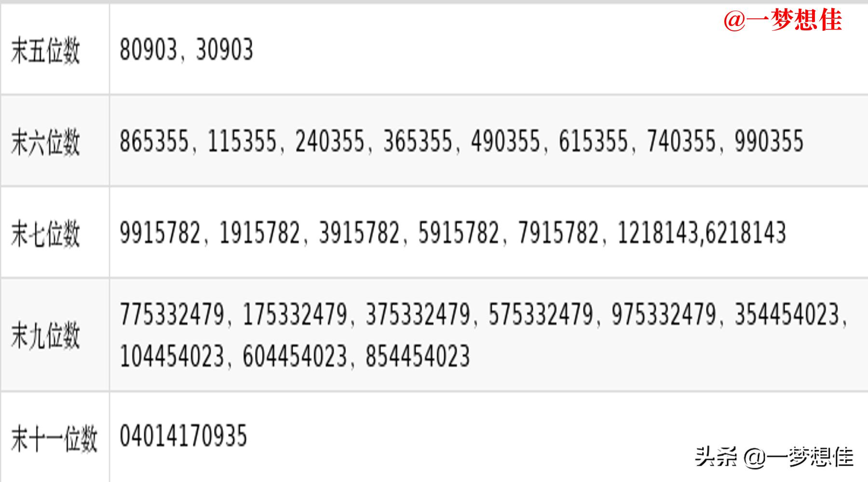Viewport: 868px width, 482px height.
Task: Click the number 490355
Action: [505, 141]
